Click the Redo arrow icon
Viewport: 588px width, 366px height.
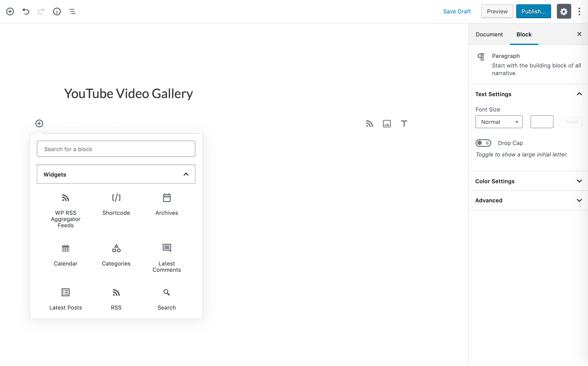pyautogui.click(x=41, y=11)
